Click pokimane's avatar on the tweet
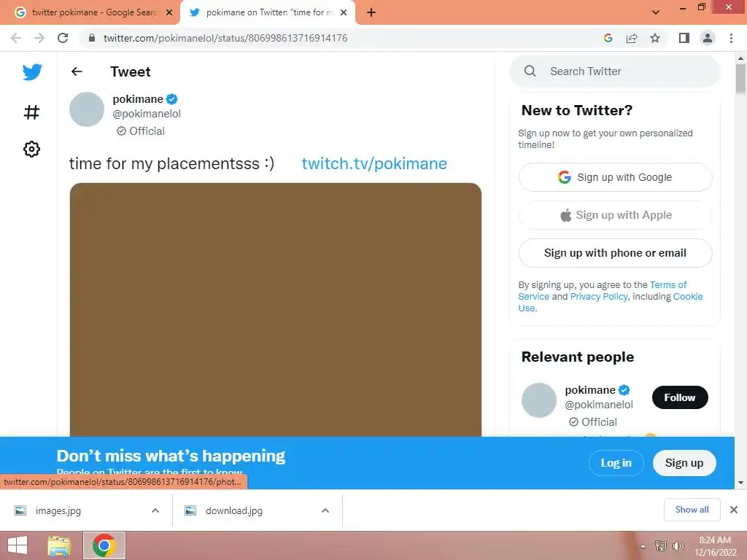This screenshot has height=560, width=747. tap(87, 109)
